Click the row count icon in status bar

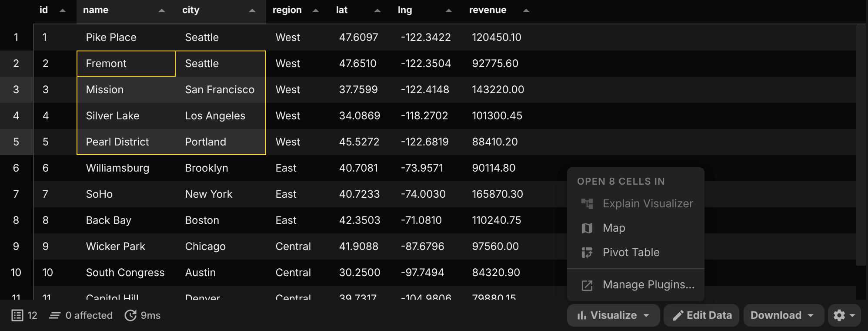point(17,315)
